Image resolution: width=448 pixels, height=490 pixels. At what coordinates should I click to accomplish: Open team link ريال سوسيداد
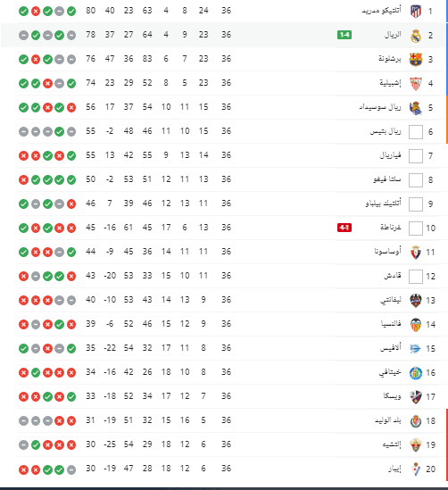[x=380, y=107]
